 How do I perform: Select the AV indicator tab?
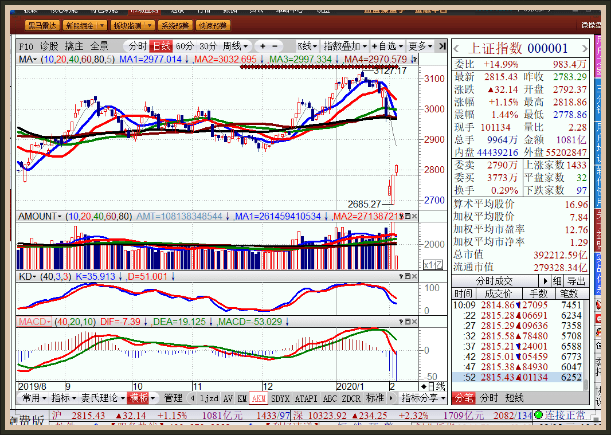[228, 398]
